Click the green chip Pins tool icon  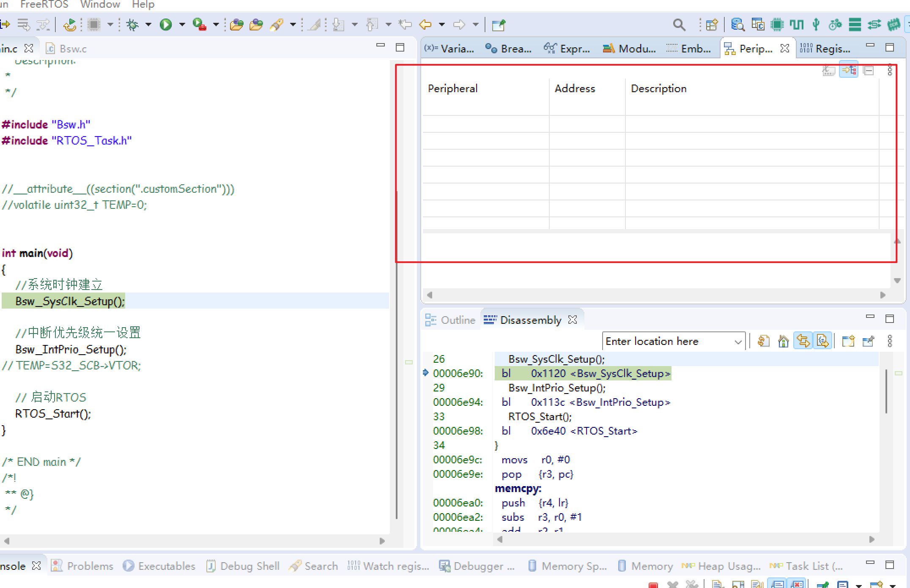point(777,25)
